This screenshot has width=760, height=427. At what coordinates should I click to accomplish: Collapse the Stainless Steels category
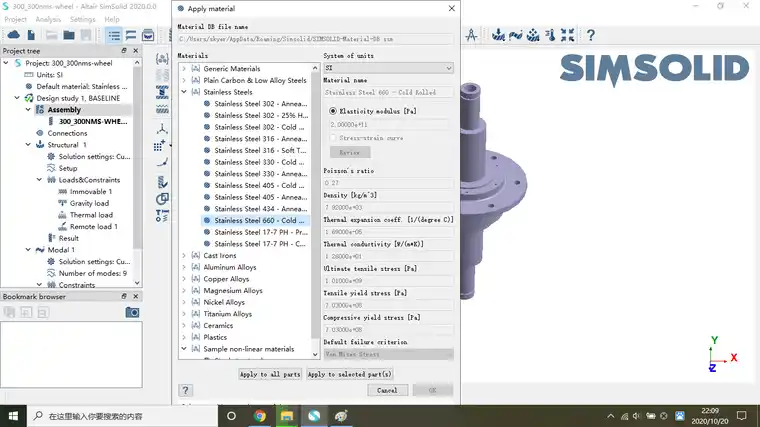[x=184, y=92]
